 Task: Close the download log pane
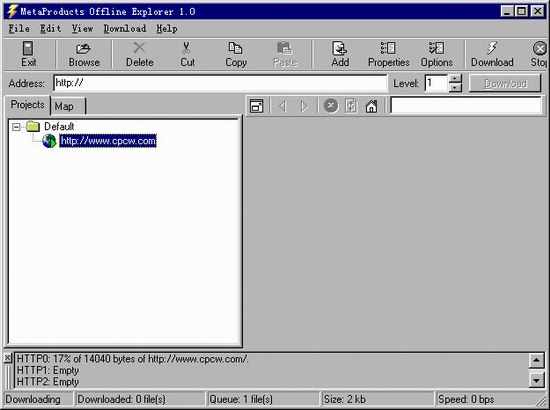8,358
